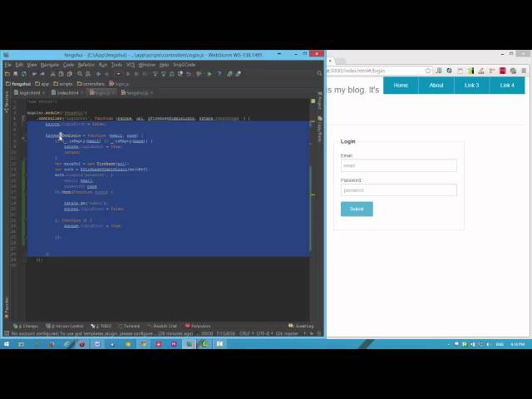Click the Find magnifier toolbar icon
Image resolution: width=532 pixels, height=399 pixels.
click(80, 74)
